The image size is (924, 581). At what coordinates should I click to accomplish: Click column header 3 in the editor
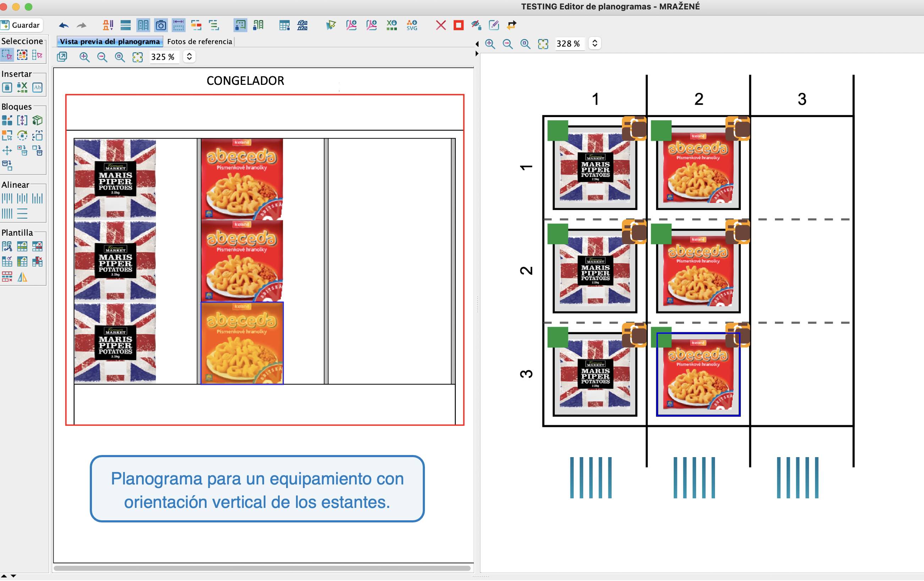click(802, 99)
